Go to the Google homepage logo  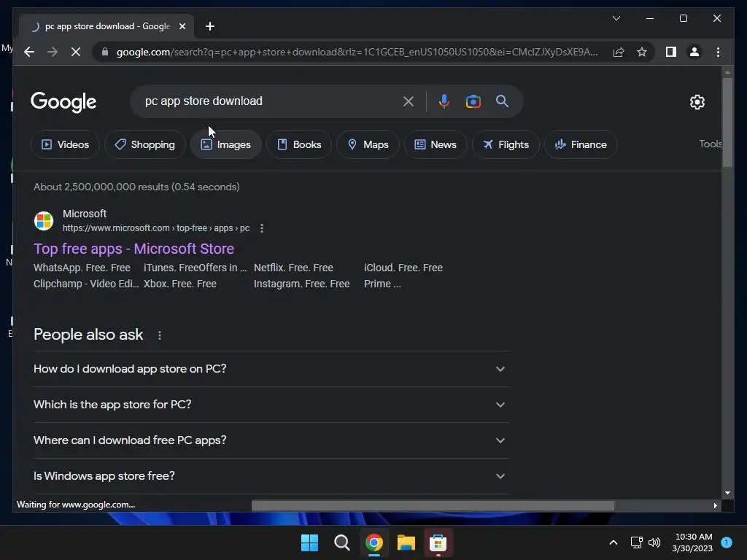pos(63,101)
